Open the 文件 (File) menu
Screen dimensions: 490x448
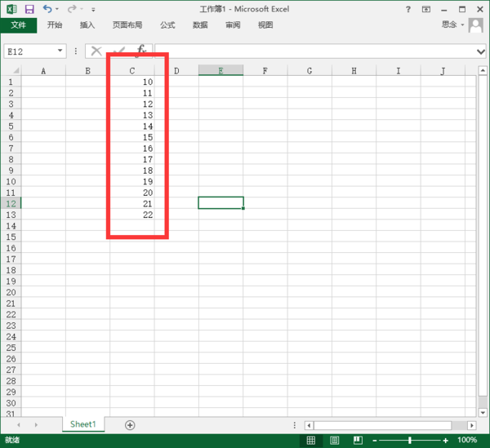click(19, 25)
